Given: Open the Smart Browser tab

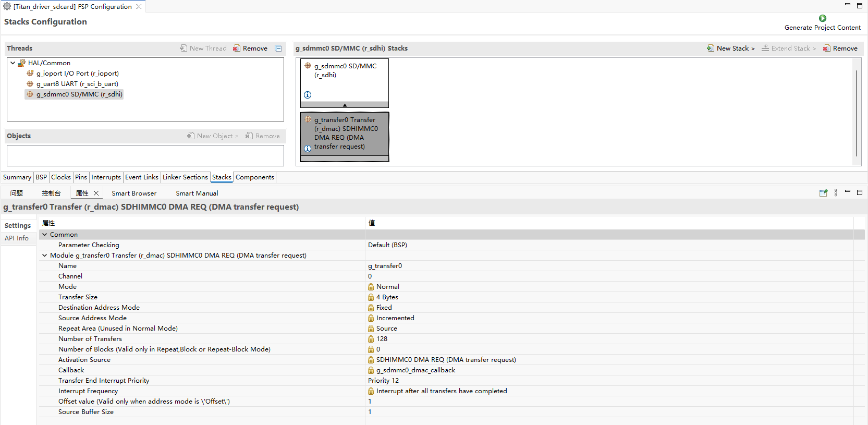Looking at the screenshot, I should pyautogui.click(x=134, y=193).
